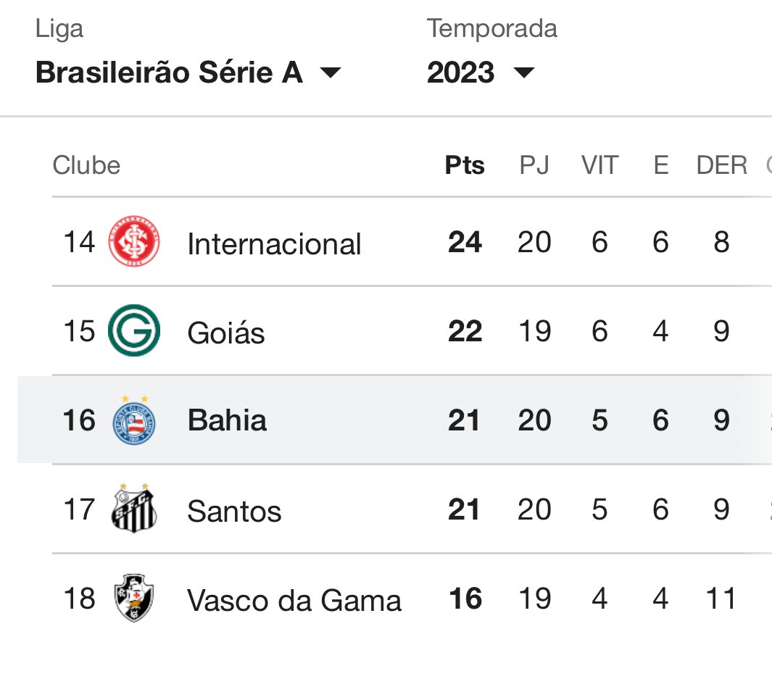772x700 pixels.
Task: Select the VIT column header
Action: click(x=599, y=165)
